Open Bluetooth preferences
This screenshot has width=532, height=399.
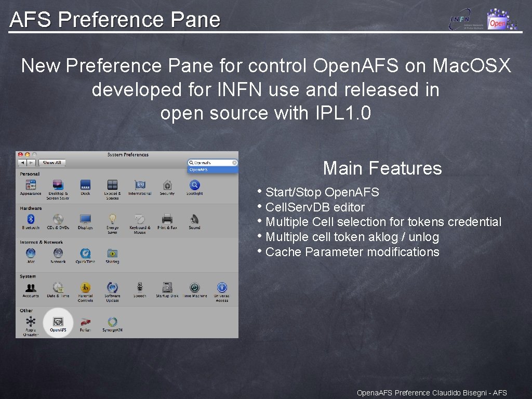tap(31, 222)
